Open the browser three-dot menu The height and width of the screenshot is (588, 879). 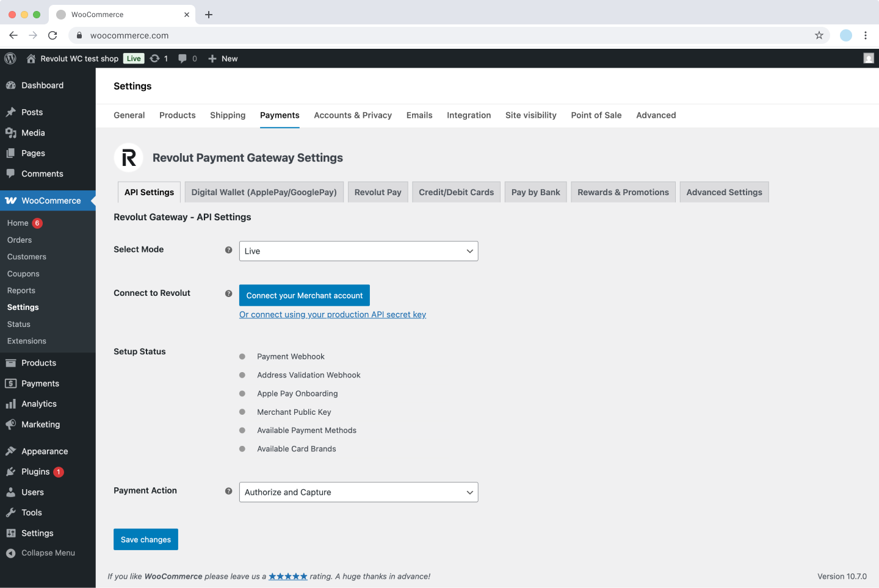pos(866,35)
